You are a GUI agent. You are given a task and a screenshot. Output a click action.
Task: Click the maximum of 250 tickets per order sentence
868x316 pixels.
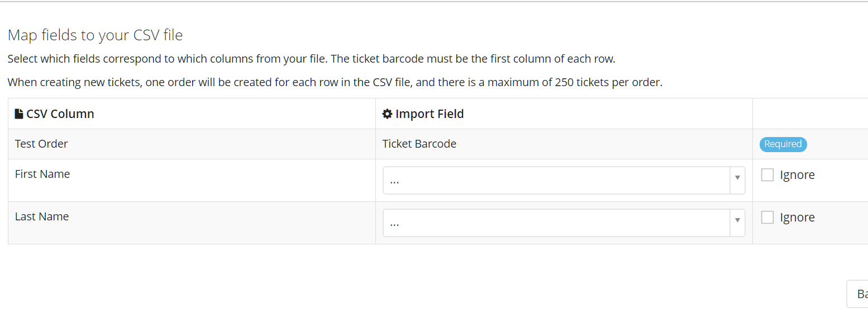(x=335, y=83)
